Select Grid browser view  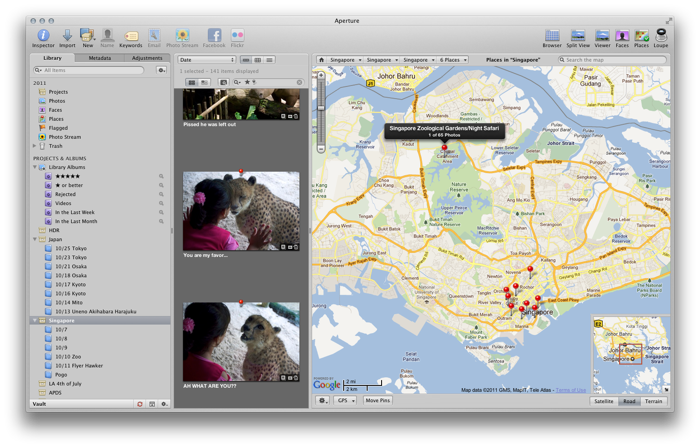[258, 60]
